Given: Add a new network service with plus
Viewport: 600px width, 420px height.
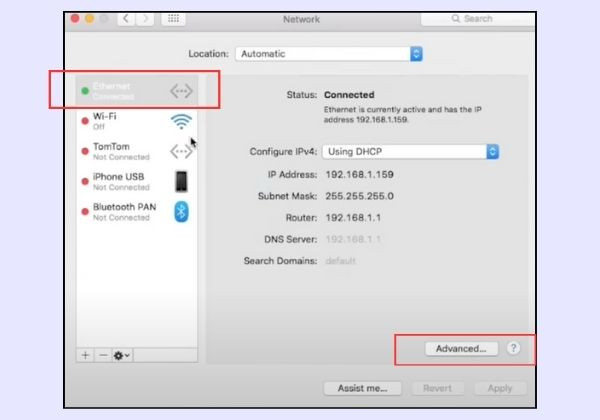Looking at the screenshot, I should coord(85,355).
